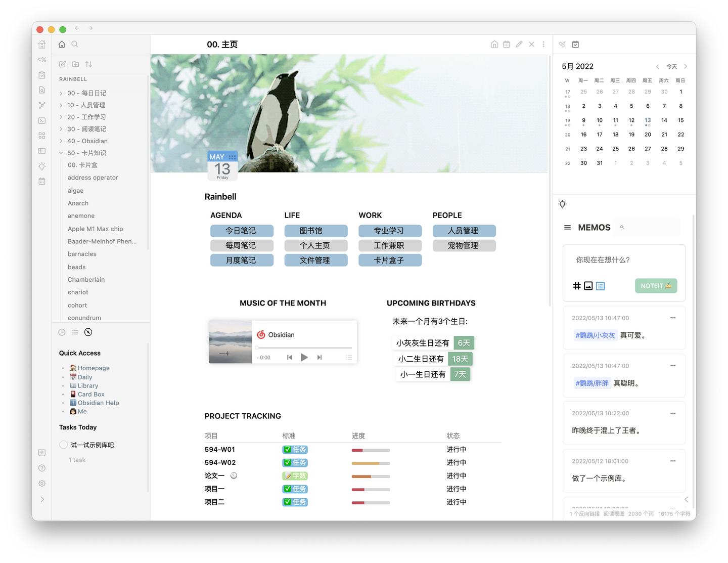The width and height of the screenshot is (728, 563).
Task: Open the Card Box quick access link
Action: pos(90,394)
